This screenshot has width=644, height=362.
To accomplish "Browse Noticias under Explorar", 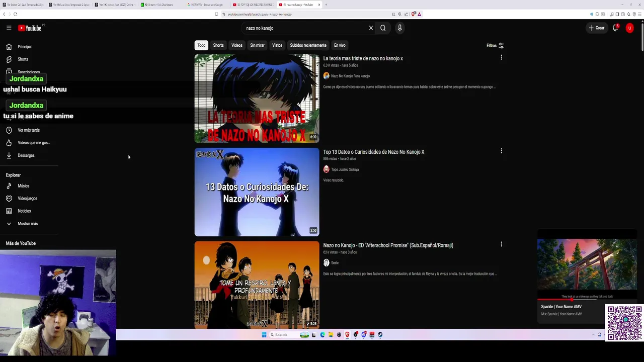I will pos(24,211).
